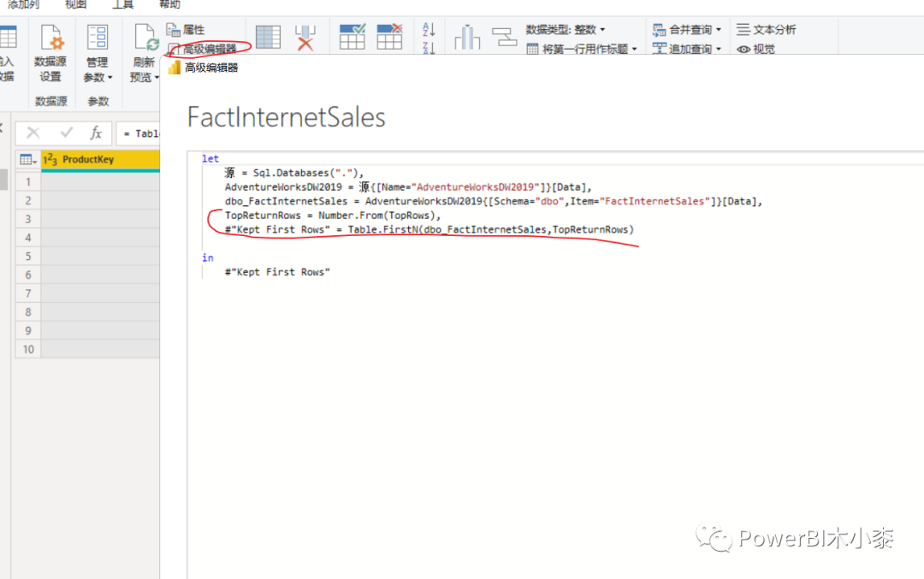
Task: Switch to the 工具 ribbon tab
Action: click(122, 5)
